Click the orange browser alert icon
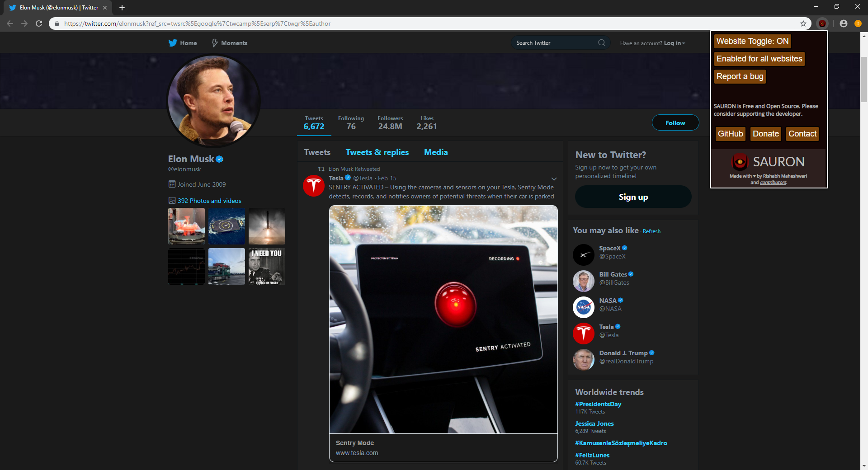Image resolution: width=868 pixels, height=470 pixels. [858, 23]
